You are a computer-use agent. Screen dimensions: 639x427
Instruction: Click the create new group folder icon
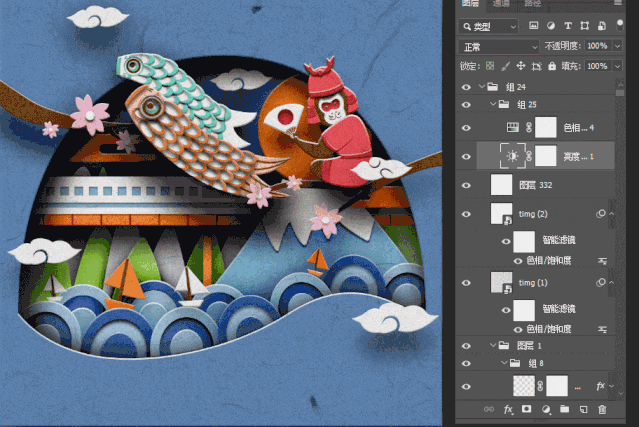point(563,409)
